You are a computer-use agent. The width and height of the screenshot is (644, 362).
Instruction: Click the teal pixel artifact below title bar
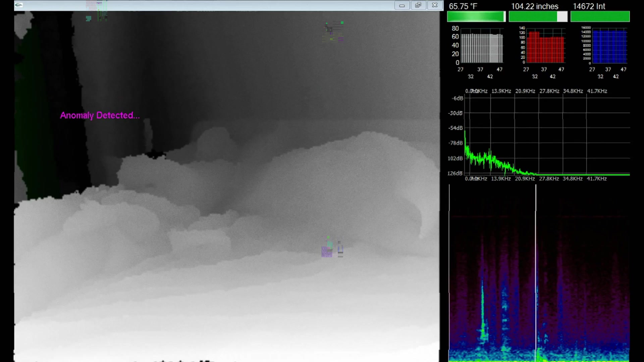89,18
